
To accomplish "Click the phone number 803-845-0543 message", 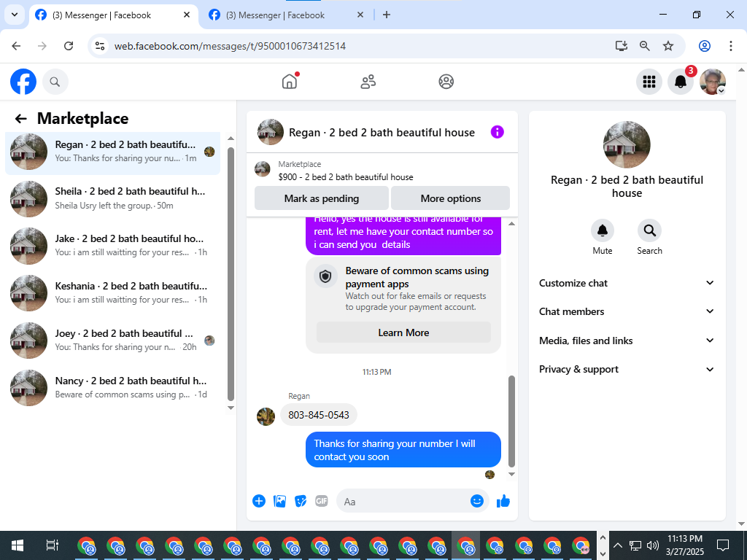I will 319,415.
